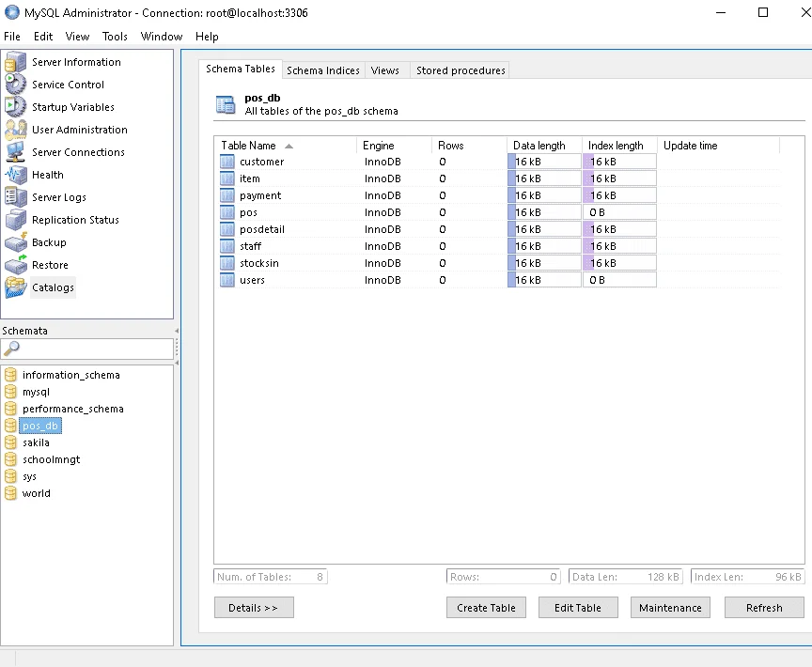Open the File menu

12,37
